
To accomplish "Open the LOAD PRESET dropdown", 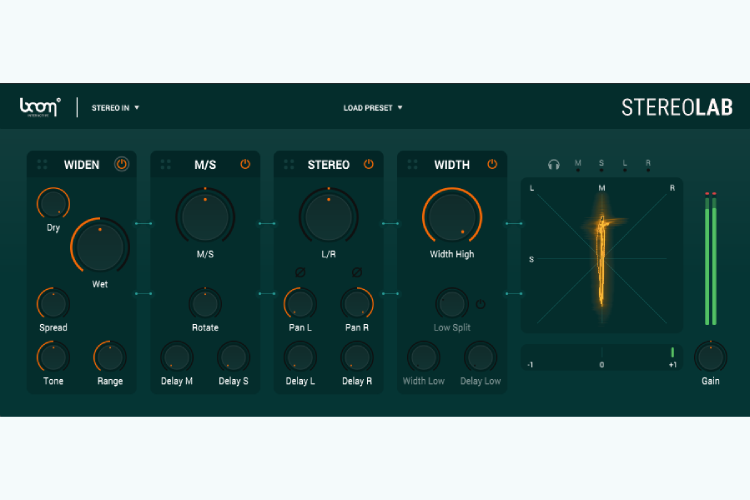I will tap(373, 108).
